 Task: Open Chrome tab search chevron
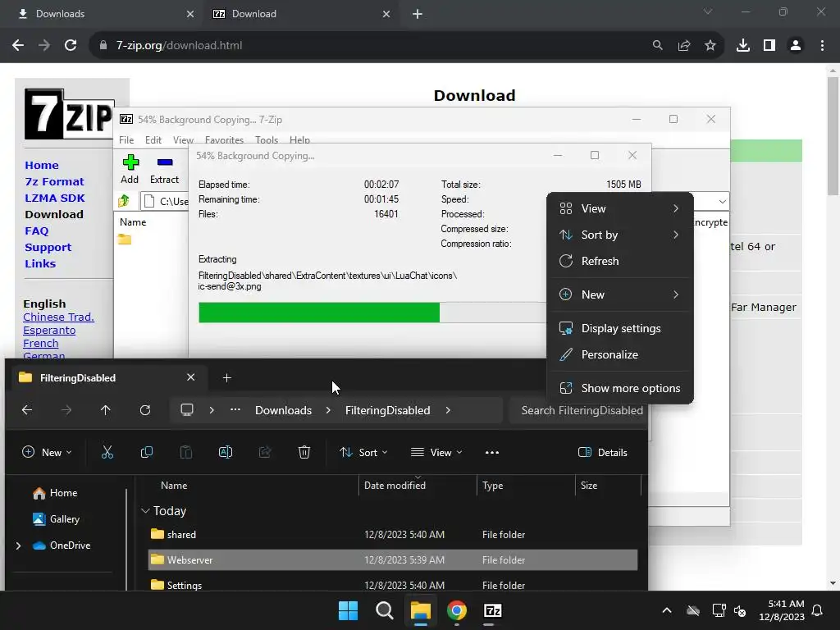(x=708, y=11)
